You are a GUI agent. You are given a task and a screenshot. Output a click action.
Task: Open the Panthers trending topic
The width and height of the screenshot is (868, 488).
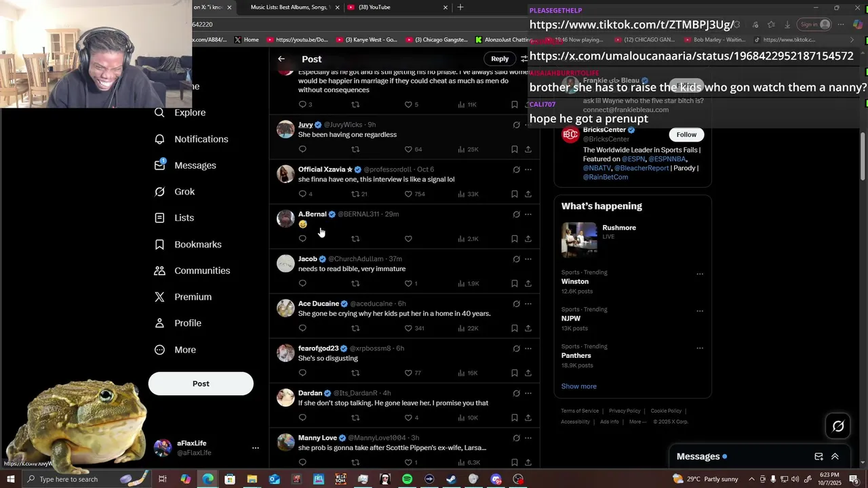[x=576, y=355]
